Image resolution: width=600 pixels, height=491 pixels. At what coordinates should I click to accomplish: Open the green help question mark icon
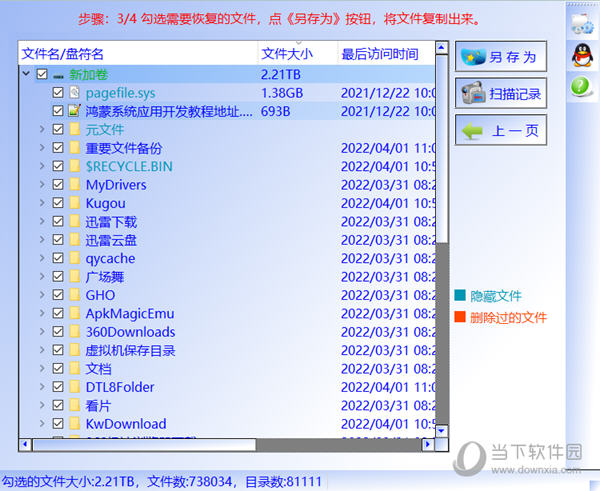click(x=581, y=86)
